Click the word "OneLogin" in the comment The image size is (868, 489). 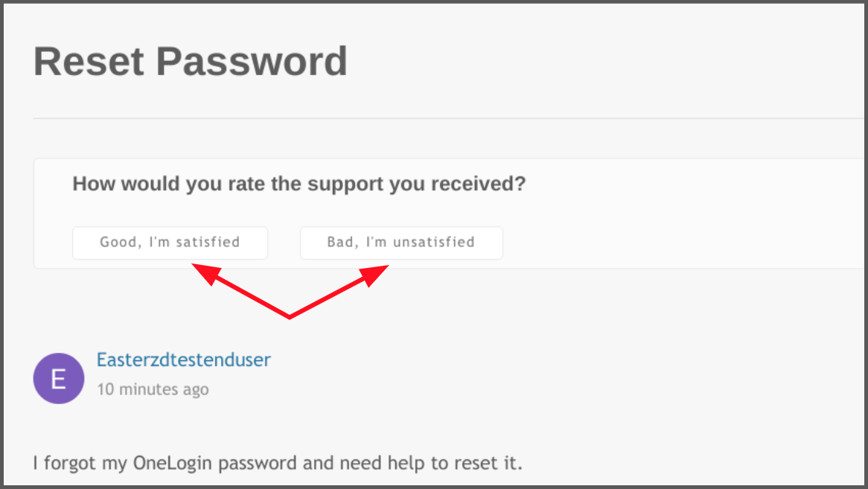[x=172, y=463]
